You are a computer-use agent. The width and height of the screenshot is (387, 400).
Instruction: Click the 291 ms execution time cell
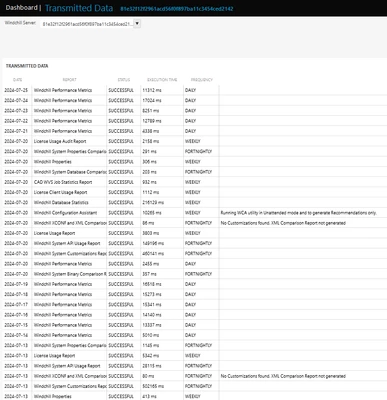click(x=149, y=152)
